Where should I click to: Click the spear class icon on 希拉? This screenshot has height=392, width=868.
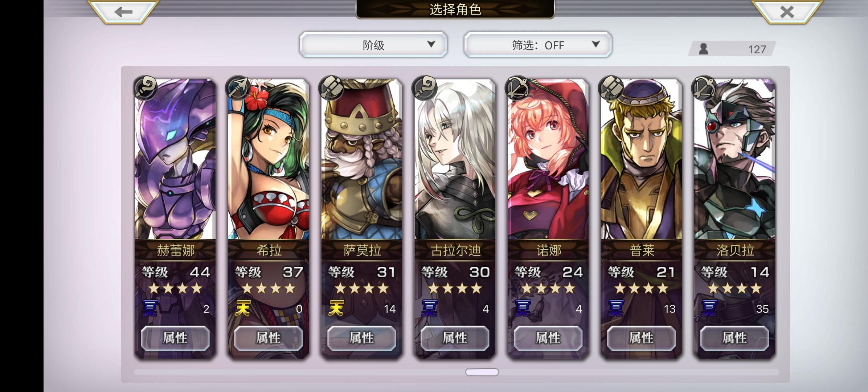point(237,87)
